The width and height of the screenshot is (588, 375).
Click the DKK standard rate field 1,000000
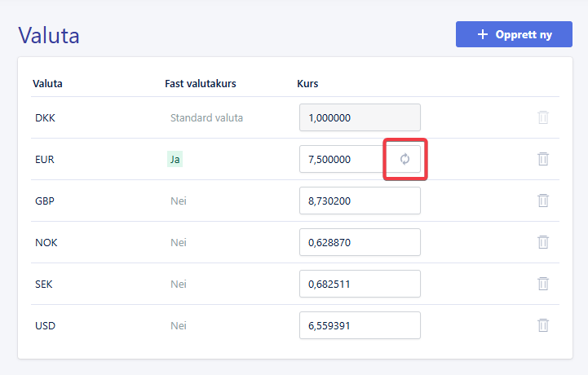[360, 117]
